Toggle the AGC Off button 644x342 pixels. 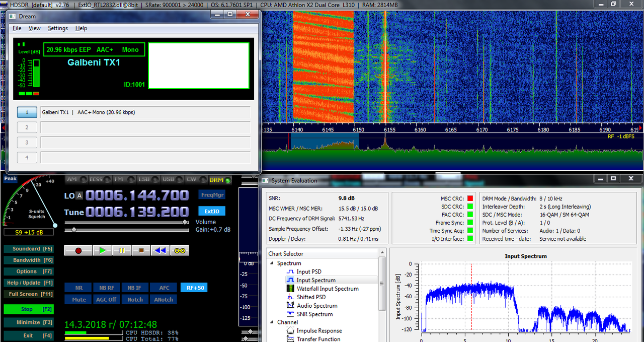click(x=107, y=299)
